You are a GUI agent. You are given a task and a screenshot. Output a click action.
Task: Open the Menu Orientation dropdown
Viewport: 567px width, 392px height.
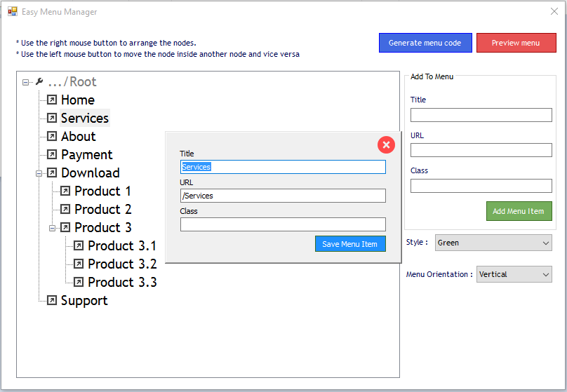[x=514, y=274]
